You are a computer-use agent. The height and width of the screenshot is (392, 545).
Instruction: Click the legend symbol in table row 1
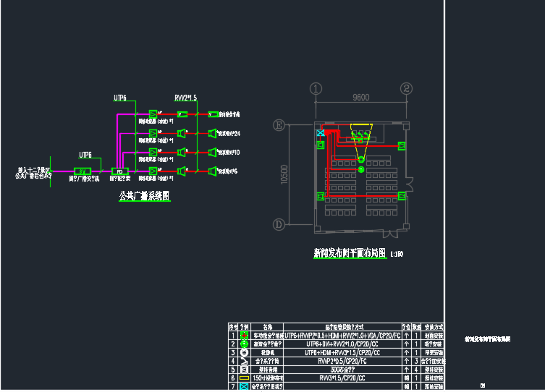point(245,336)
